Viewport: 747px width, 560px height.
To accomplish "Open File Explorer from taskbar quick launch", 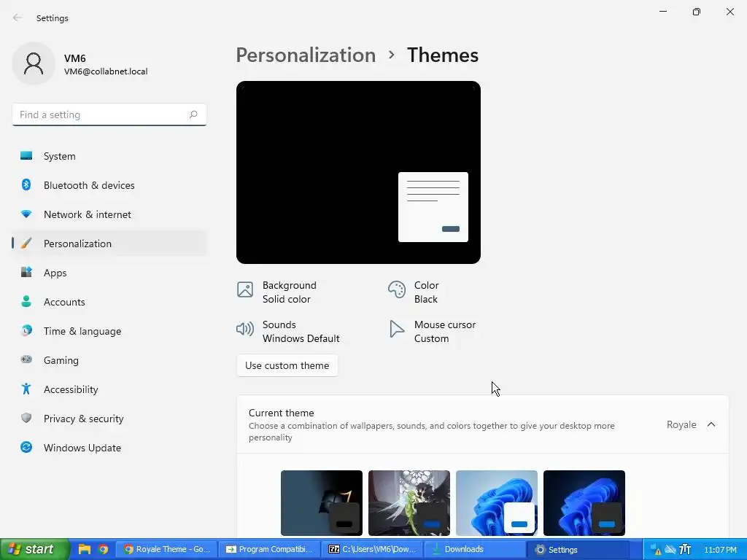I will pyautogui.click(x=85, y=549).
